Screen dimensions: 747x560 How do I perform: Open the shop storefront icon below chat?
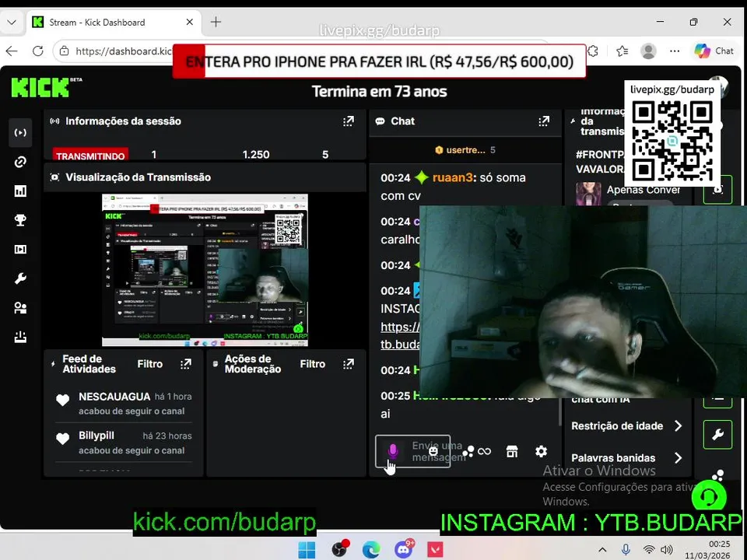click(512, 451)
